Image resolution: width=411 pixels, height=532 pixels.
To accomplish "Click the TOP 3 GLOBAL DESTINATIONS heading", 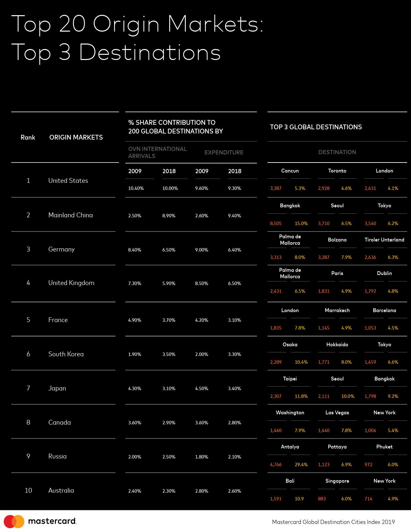I will click(x=316, y=127).
